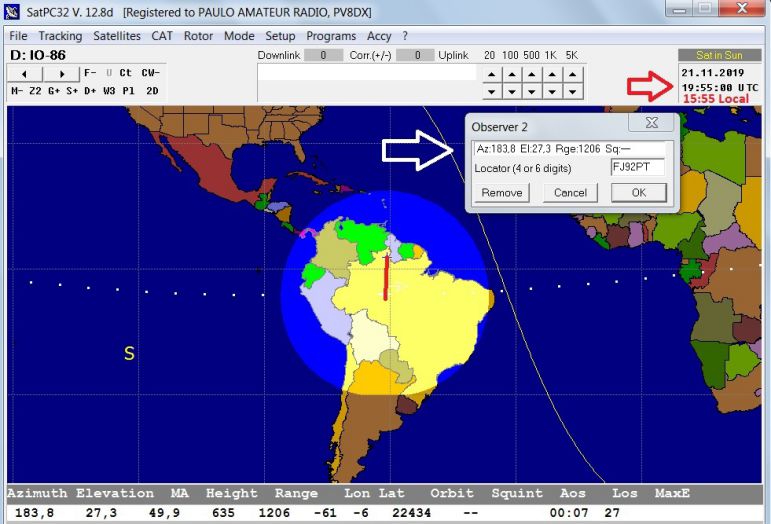Click the W3 window size control
This screenshot has width=771, height=524.
pos(109,91)
